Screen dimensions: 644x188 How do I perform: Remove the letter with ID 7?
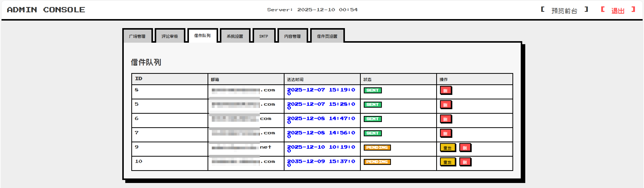coord(446,133)
